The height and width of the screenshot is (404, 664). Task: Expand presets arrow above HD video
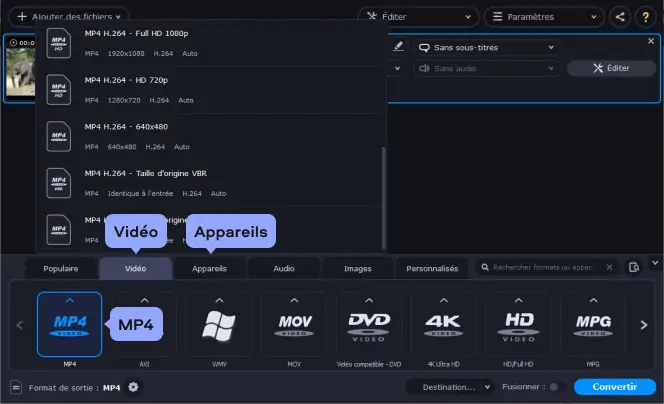518,300
